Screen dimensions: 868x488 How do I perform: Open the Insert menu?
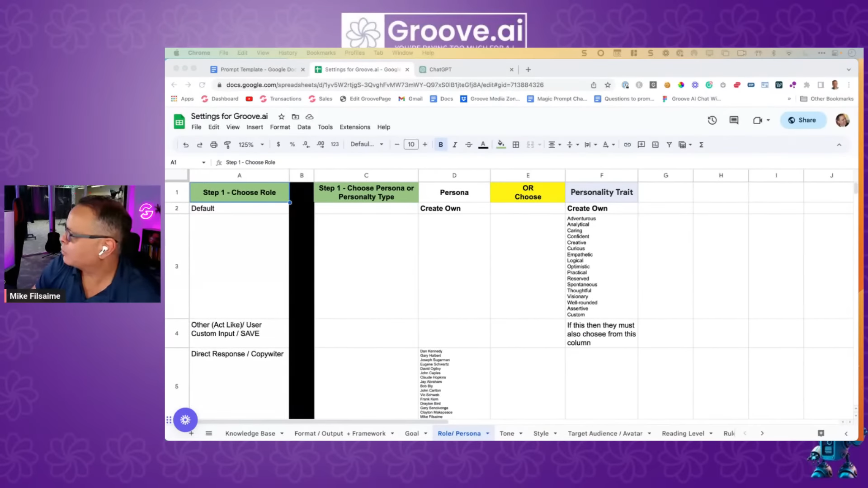(255, 127)
